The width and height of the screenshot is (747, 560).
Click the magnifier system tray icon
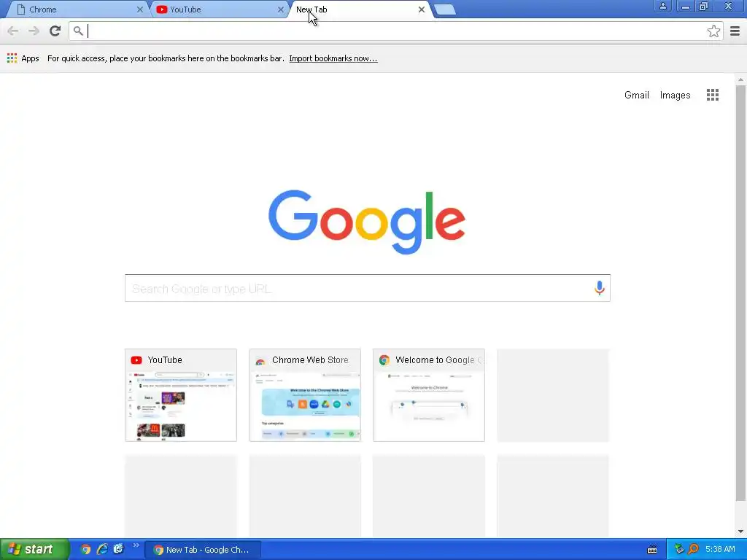(x=693, y=550)
